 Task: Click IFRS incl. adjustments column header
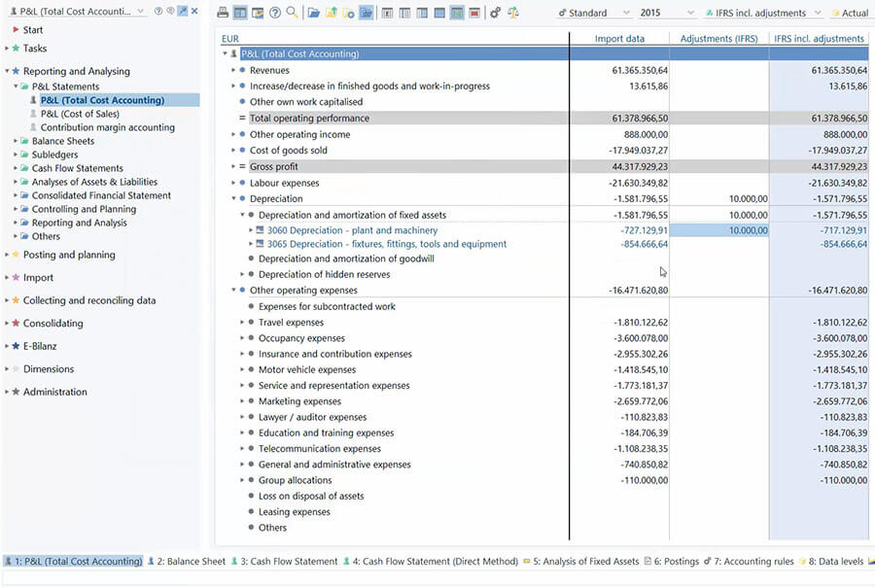point(819,39)
